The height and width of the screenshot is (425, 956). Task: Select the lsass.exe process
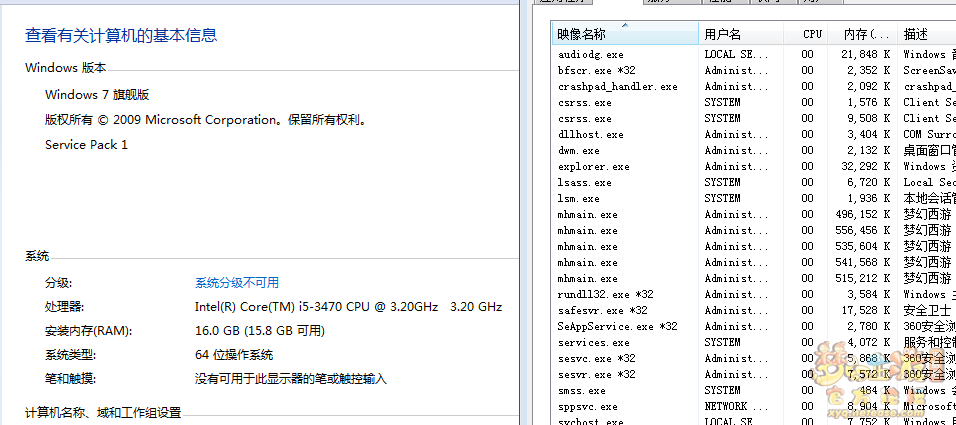[x=754, y=182]
